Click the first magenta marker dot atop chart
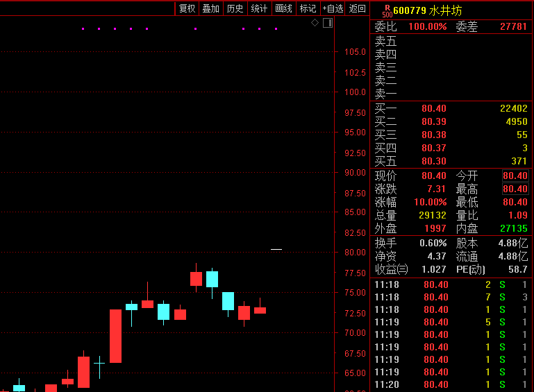Screen dimensions: 534x392 (x=83, y=29)
